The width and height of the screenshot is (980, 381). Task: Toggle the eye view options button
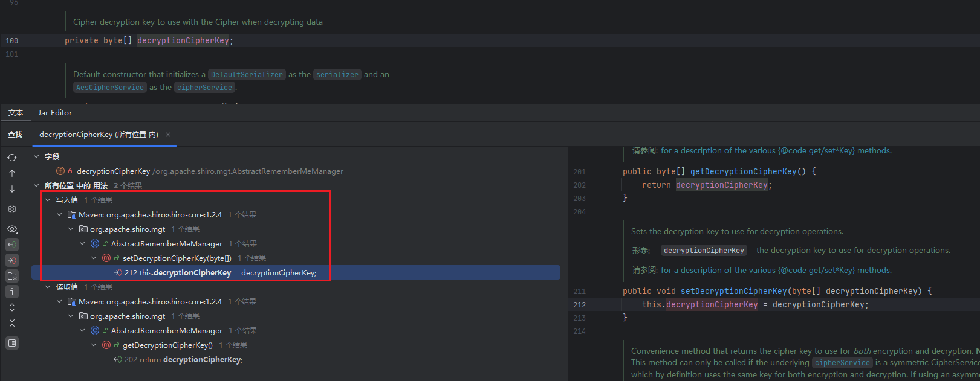click(x=12, y=229)
